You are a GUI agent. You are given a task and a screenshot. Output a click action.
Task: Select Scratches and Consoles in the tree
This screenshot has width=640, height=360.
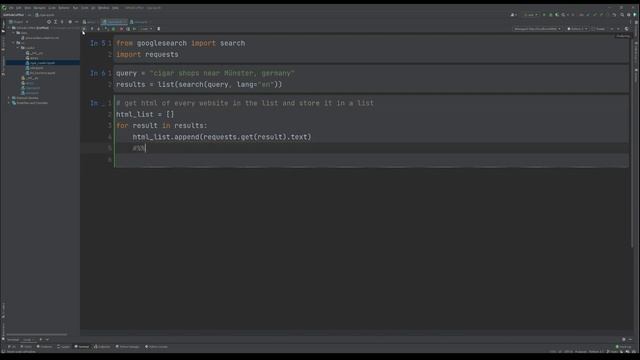tap(32, 103)
